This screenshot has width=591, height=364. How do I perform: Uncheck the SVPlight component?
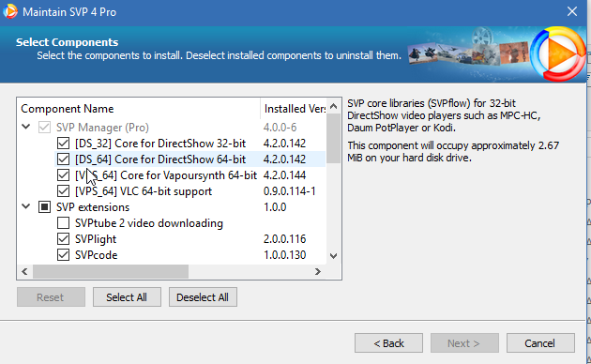[63, 239]
